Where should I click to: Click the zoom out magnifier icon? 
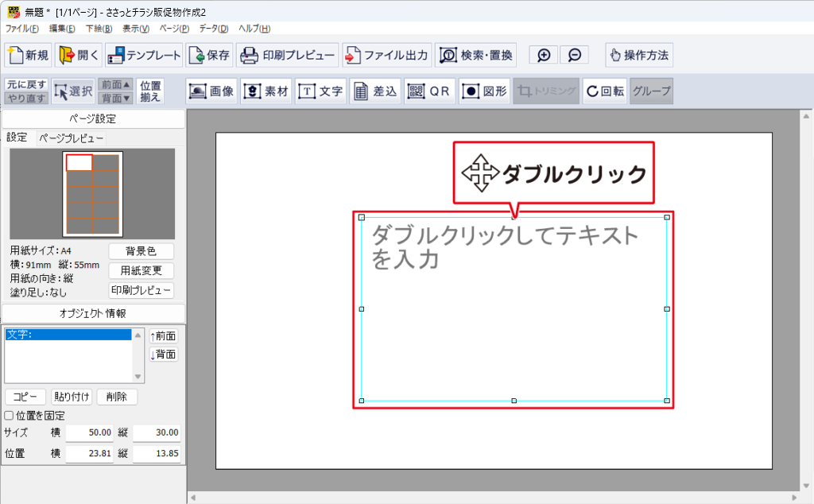click(575, 56)
